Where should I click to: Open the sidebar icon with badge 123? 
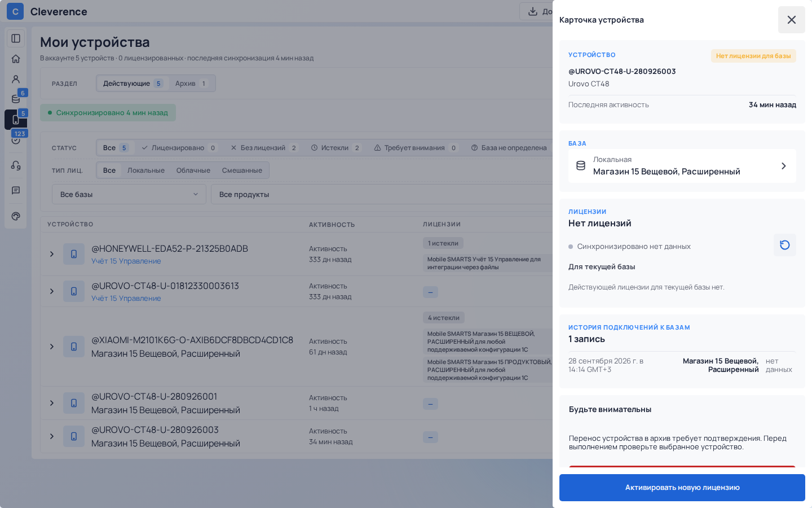tap(16, 139)
